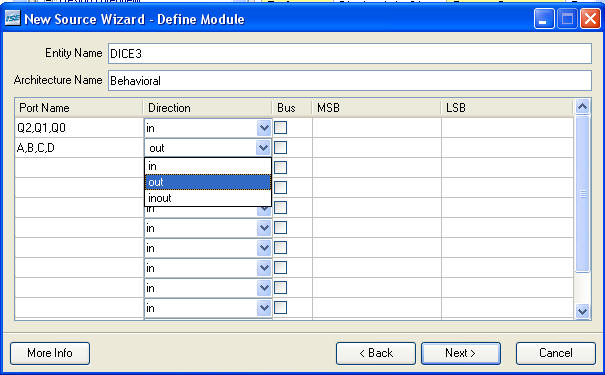
Task: Tick the Bus checkbox in the eighth port row
Action: pyautogui.click(x=281, y=267)
